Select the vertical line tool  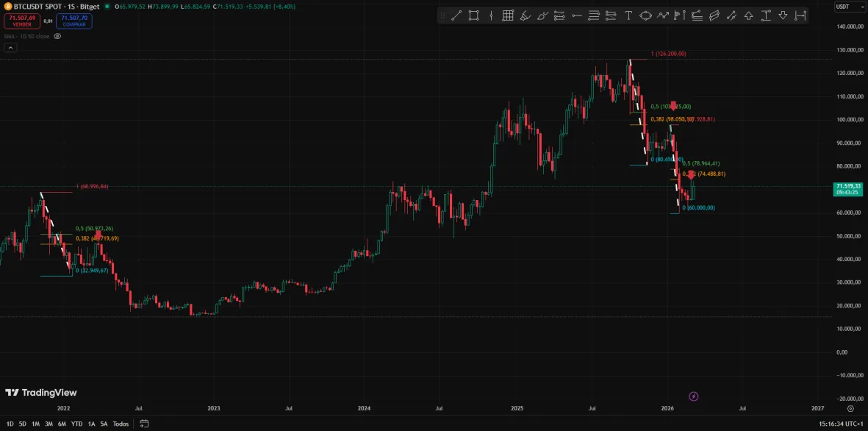[491, 15]
